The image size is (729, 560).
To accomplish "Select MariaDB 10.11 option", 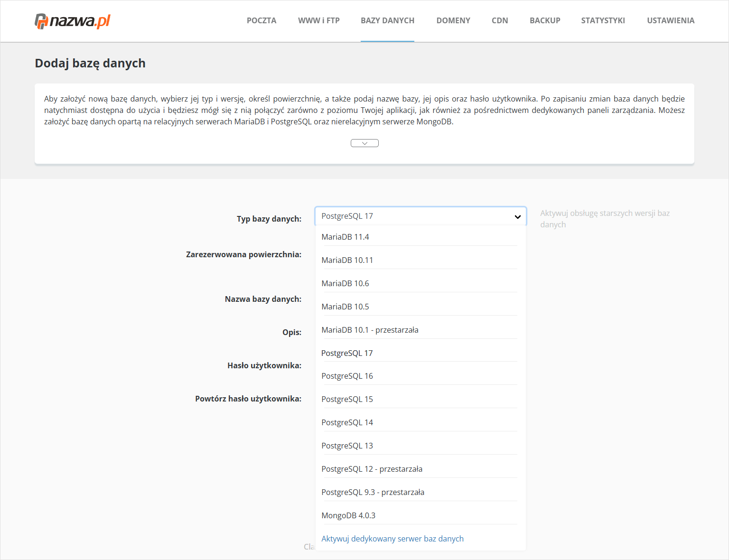I will pyautogui.click(x=420, y=260).
